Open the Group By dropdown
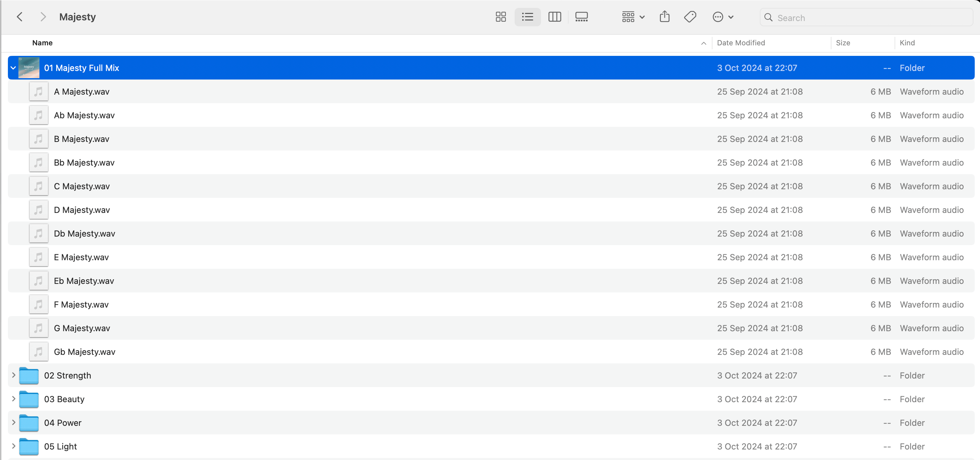 pos(633,17)
